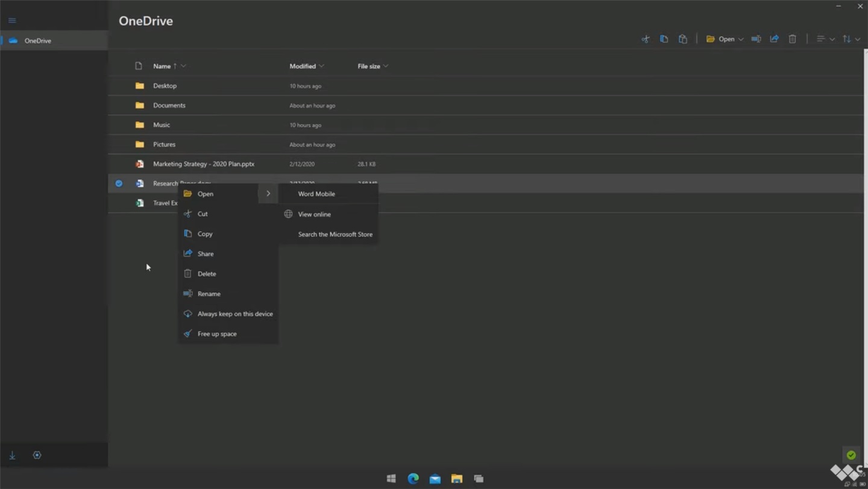
Task: Click the Word icon of Research Paper file
Action: [140, 183]
